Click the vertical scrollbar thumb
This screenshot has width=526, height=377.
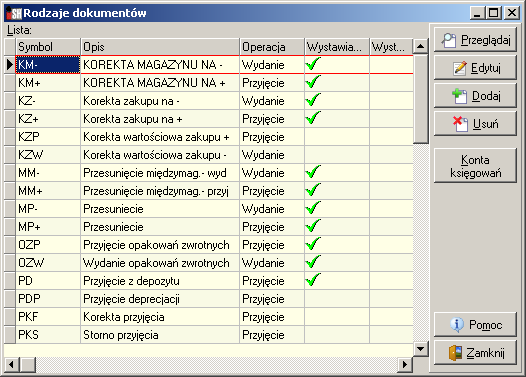[421, 99]
